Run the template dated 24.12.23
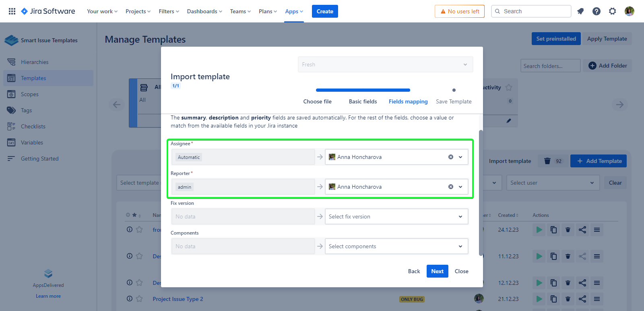This screenshot has height=311, width=644. (539, 230)
